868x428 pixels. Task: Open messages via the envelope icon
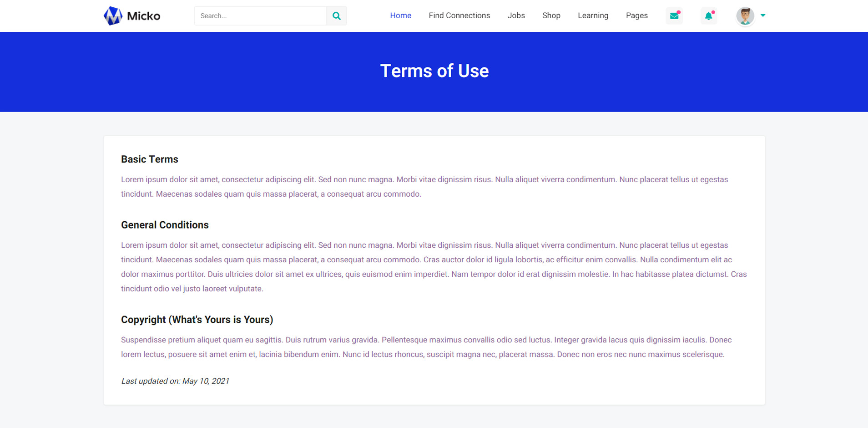tap(674, 16)
